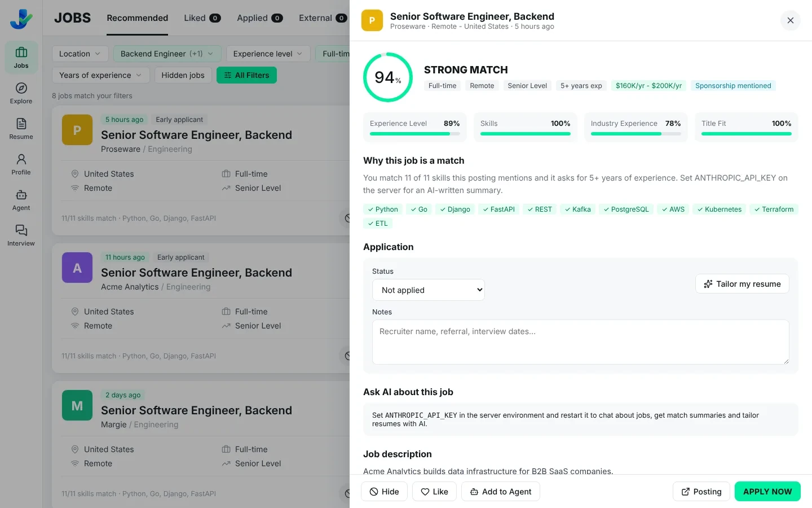Go to Profile in sidebar
Viewport: 812px width, 508px height.
click(x=21, y=164)
